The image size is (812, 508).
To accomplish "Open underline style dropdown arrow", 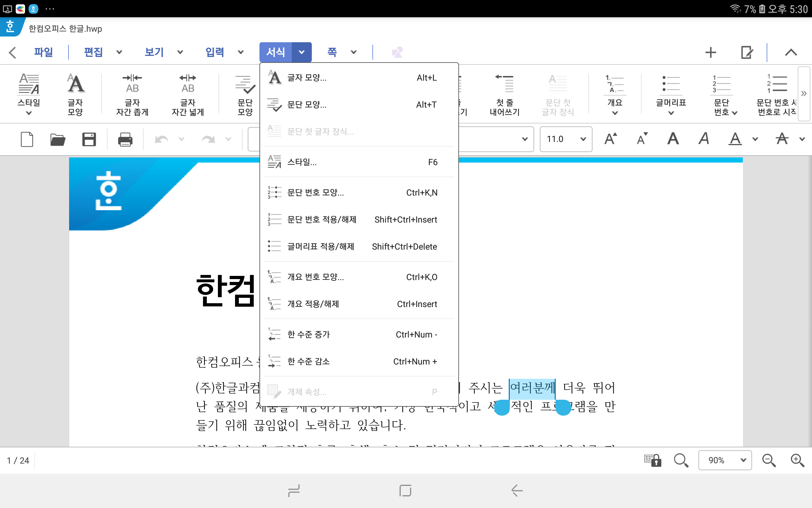I will pos(755,139).
